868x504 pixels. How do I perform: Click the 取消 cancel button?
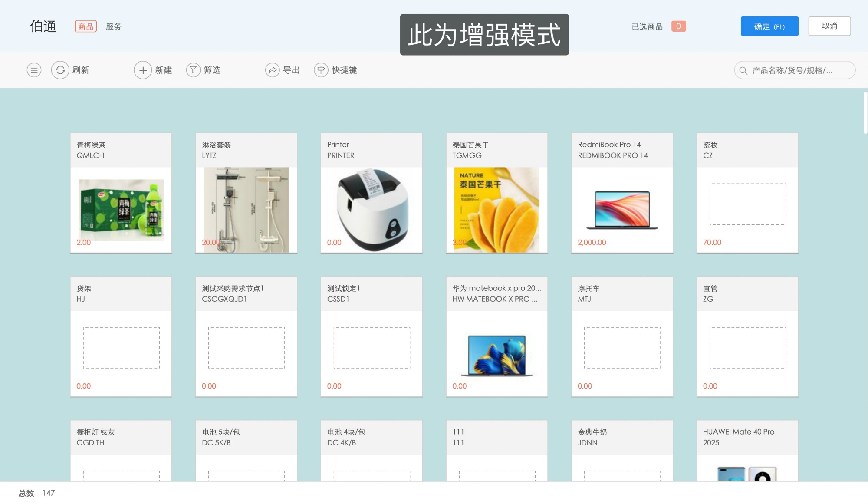click(x=829, y=26)
